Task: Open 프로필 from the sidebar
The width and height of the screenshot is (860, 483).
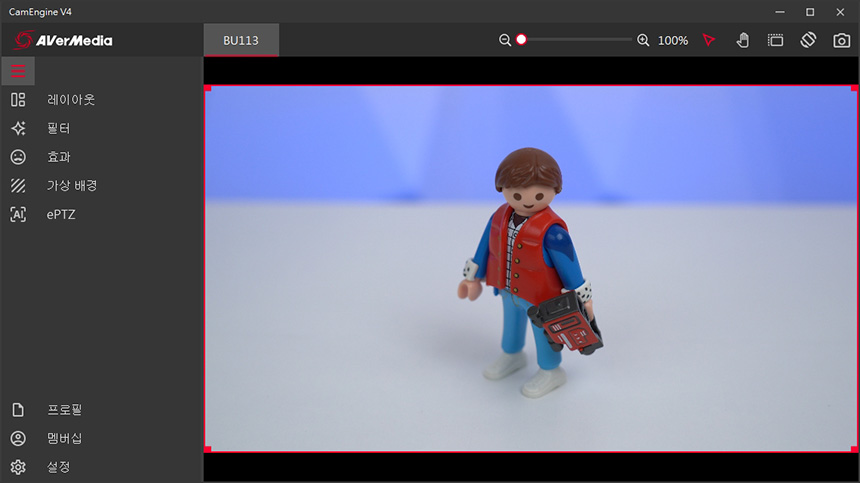Action: pos(64,410)
